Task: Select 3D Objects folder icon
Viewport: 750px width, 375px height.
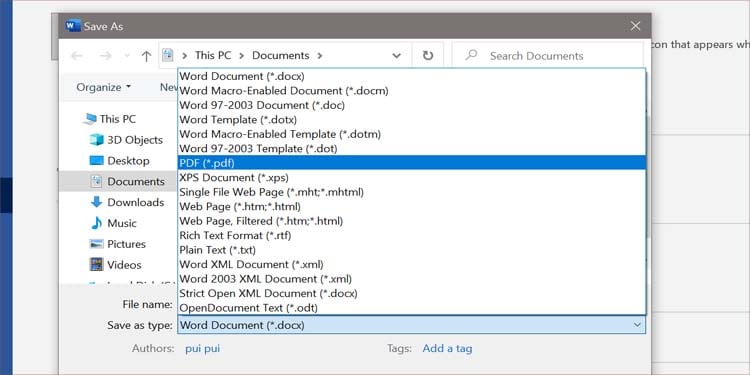Action: coord(97,140)
